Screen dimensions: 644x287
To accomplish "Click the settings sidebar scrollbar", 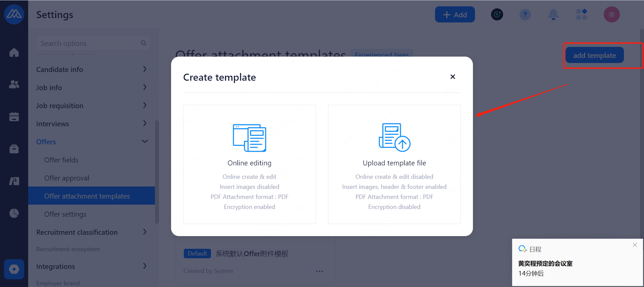I will (x=157, y=172).
